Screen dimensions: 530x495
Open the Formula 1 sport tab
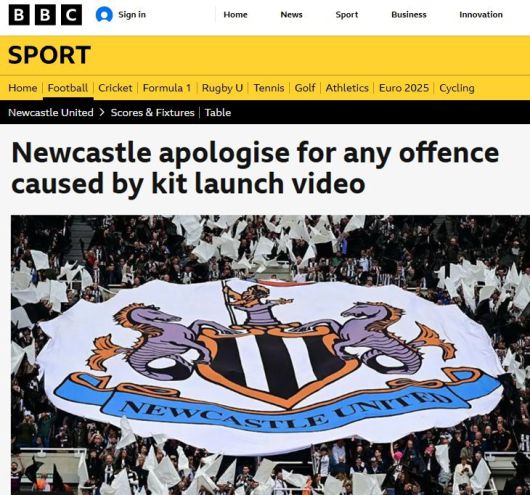pos(167,88)
